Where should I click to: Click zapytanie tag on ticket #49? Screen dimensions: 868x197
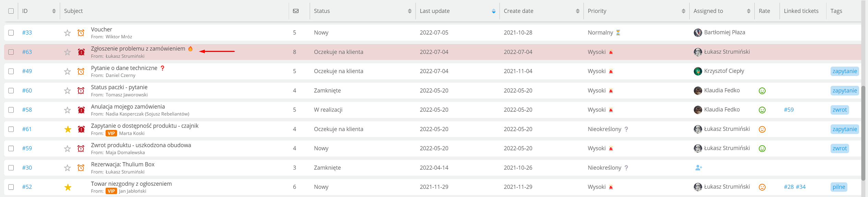845,71
